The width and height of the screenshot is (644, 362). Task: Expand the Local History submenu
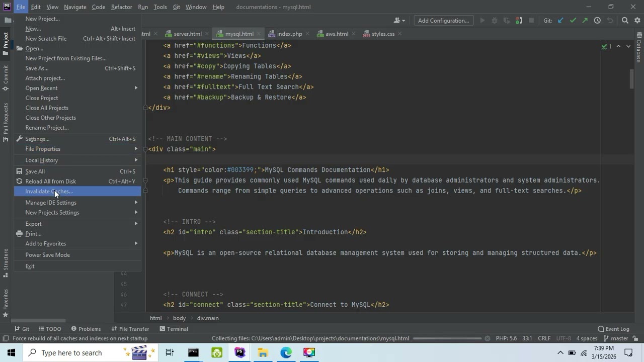77,160
